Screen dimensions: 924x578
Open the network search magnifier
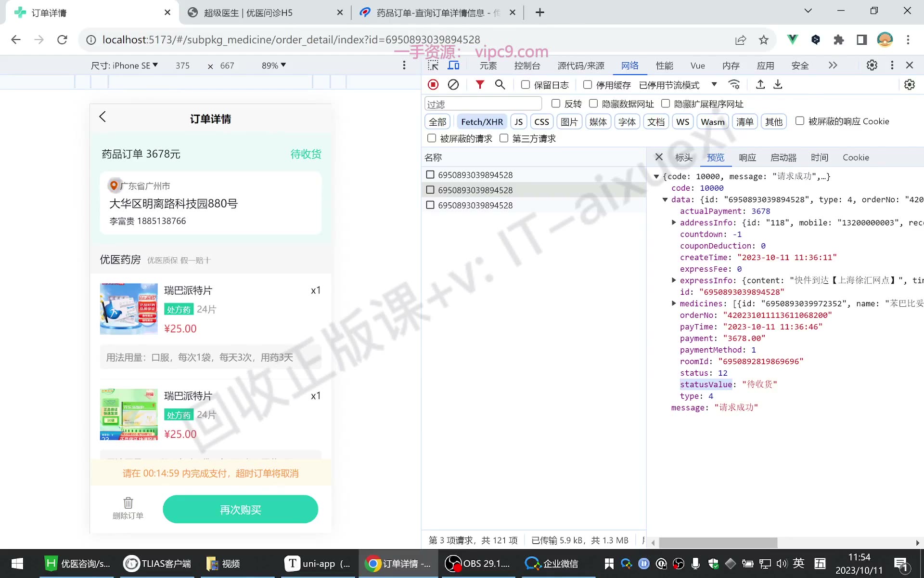click(500, 85)
